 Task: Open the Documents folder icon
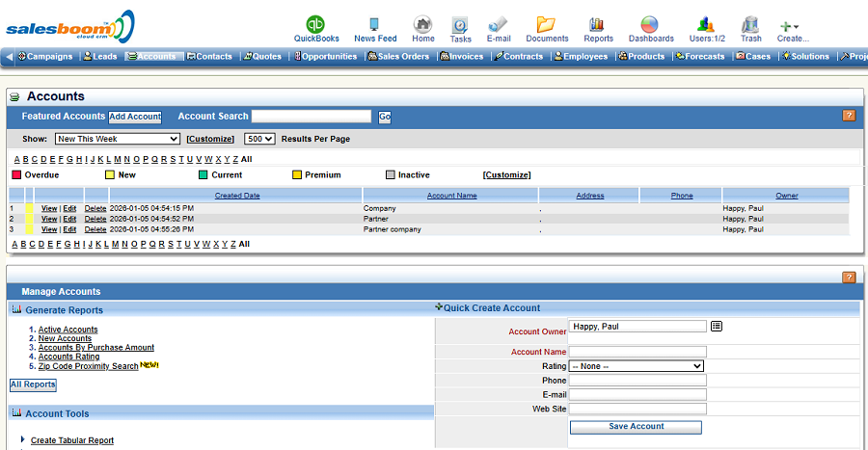tap(546, 24)
